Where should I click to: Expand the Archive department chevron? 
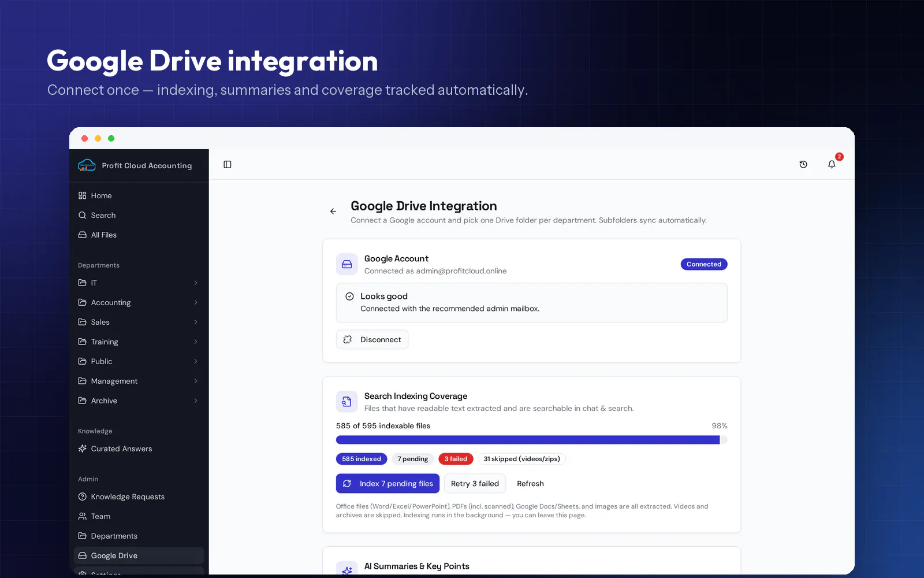click(196, 401)
